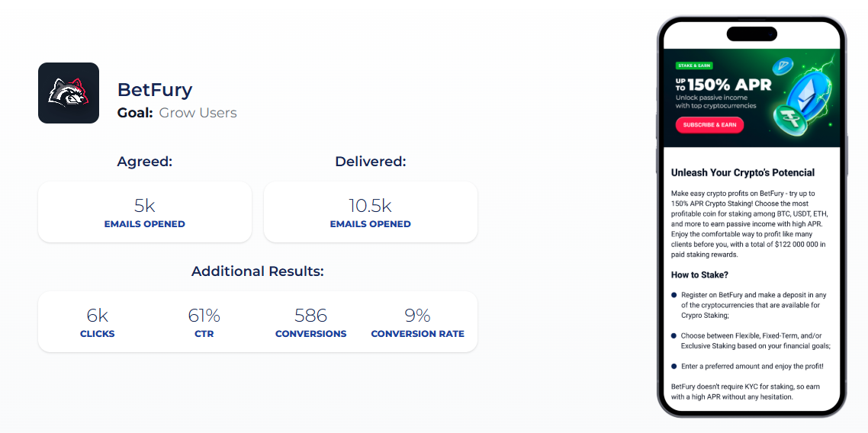Click the Goal: Grow Users text
The image size is (868, 433).
coord(177,113)
